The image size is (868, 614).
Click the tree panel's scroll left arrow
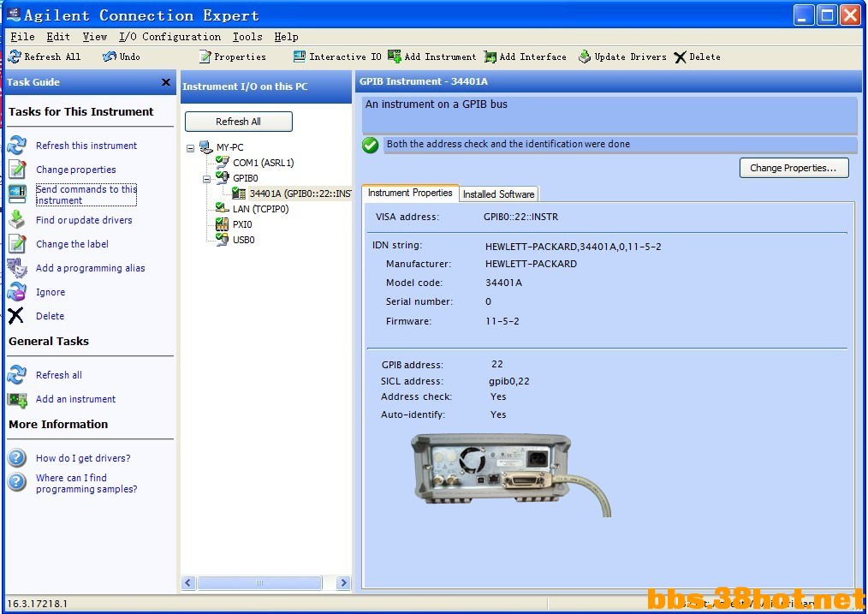point(188,582)
